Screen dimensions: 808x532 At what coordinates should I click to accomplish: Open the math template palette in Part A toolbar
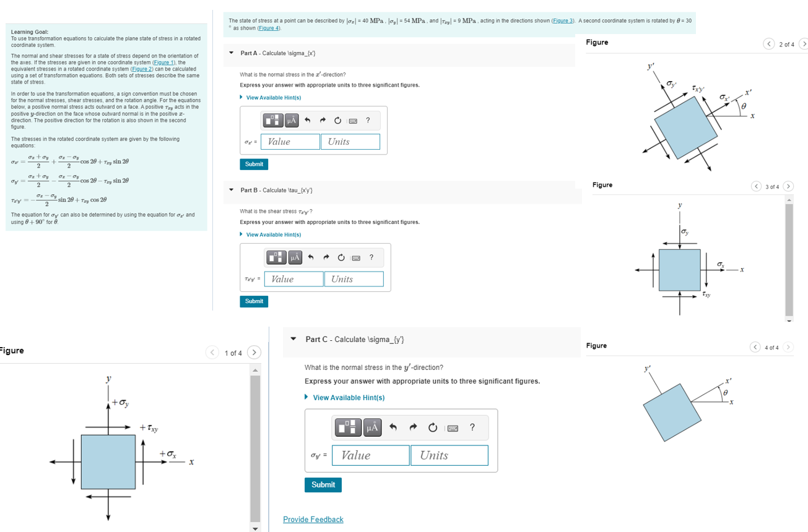click(272, 120)
